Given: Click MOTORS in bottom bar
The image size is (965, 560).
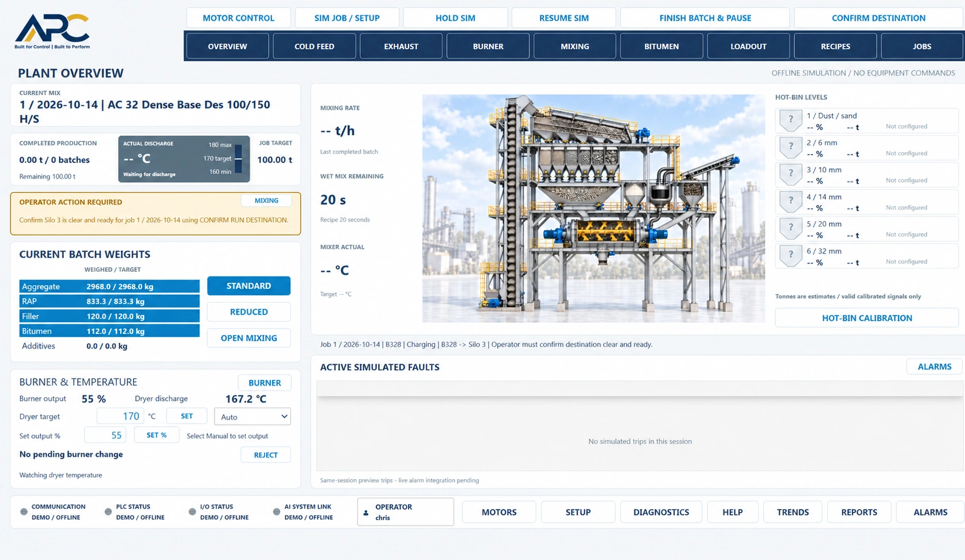Looking at the screenshot, I should [499, 512].
